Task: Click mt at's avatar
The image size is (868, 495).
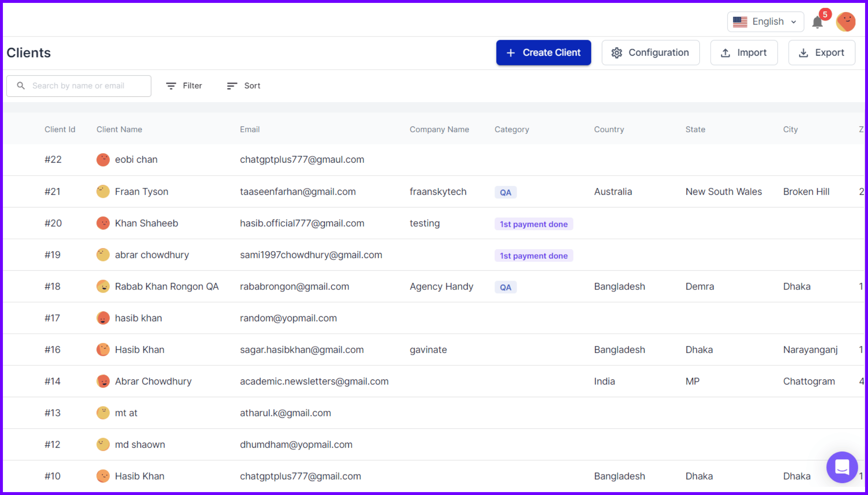Action: (103, 413)
